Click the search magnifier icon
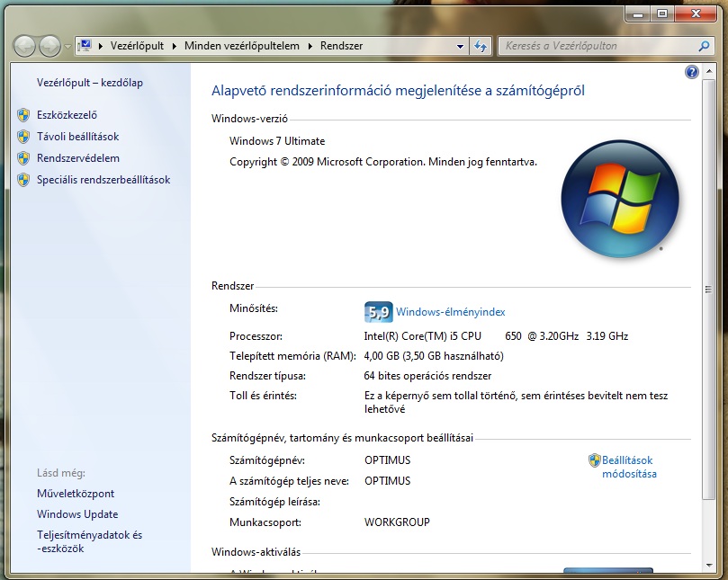Image resolution: width=728 pixels, height=580 pixels. coord(705,46)
